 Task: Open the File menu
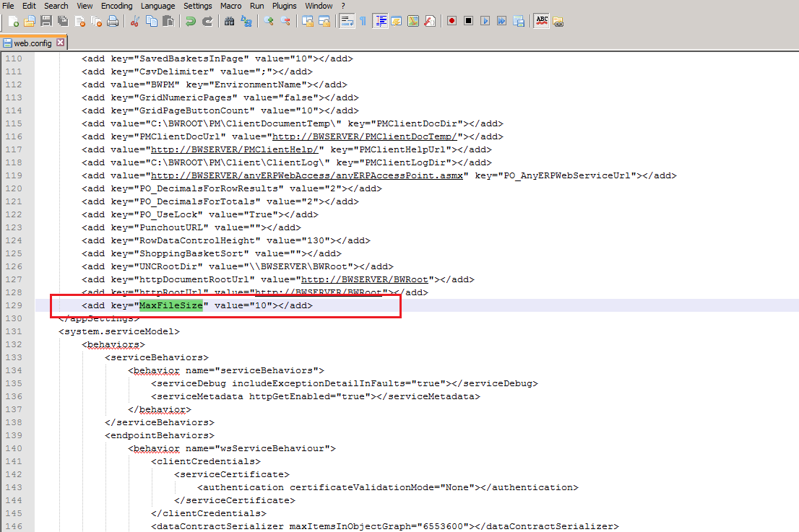tap(8, 6)
